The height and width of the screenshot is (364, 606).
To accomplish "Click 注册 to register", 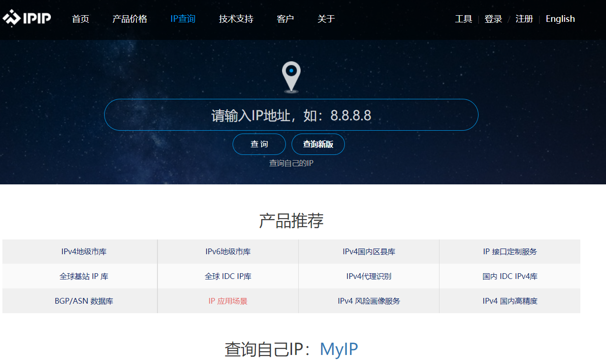I will coord(524,19).
